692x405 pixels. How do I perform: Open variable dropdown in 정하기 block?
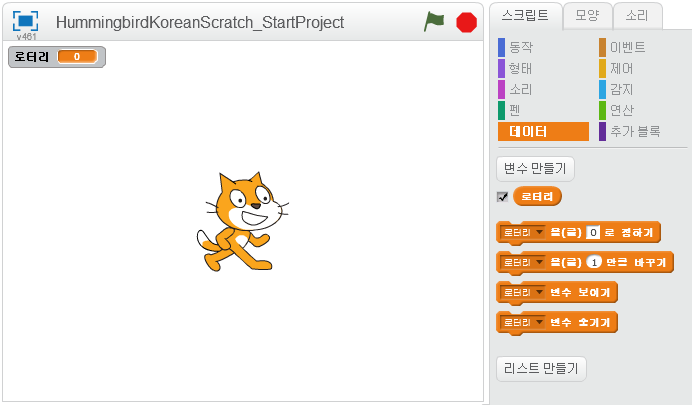tap(540, 233)
